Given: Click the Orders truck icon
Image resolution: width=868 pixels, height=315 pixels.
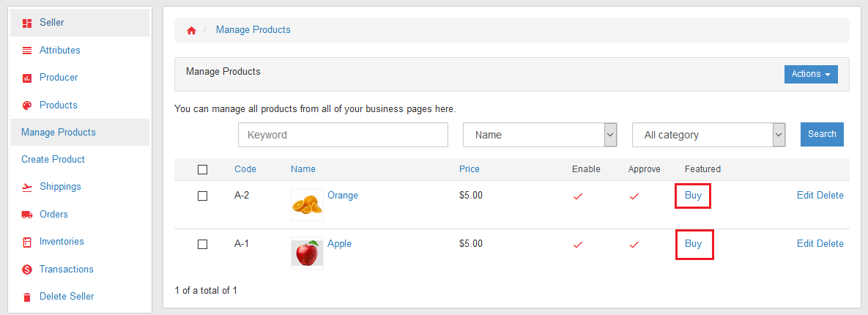Looking at the screenshot, I should 26,214.
